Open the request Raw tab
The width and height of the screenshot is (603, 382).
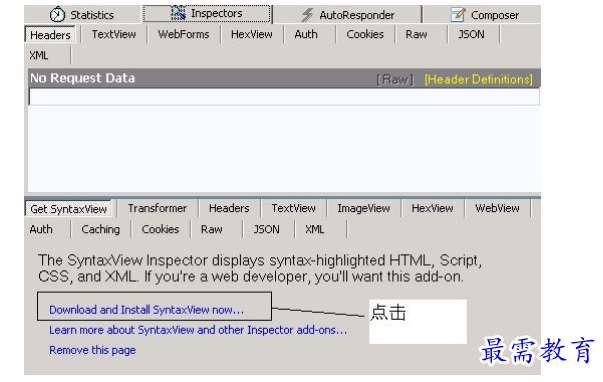416,34
